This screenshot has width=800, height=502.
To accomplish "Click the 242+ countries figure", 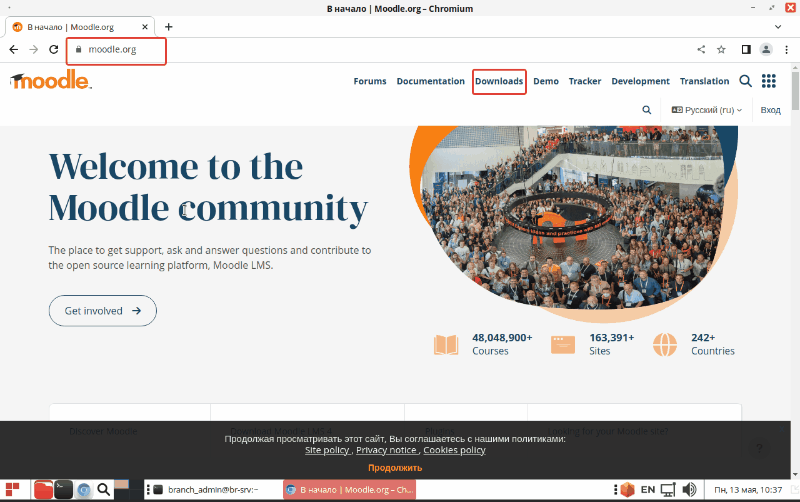I will click(703, 338).
